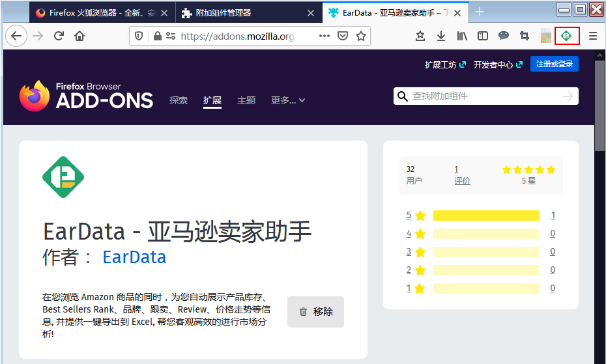Reload the current page
The width and height of the screenshot is (606, 364).
click(59, 36)
